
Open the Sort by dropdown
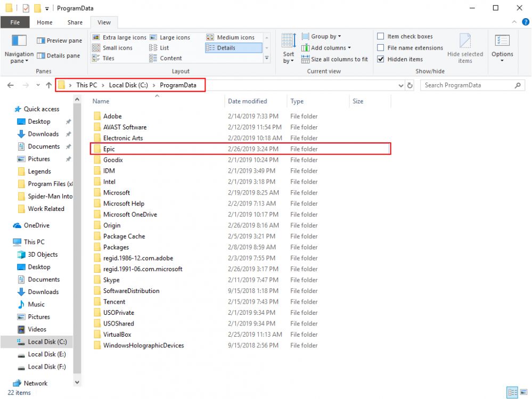(289, 48)
